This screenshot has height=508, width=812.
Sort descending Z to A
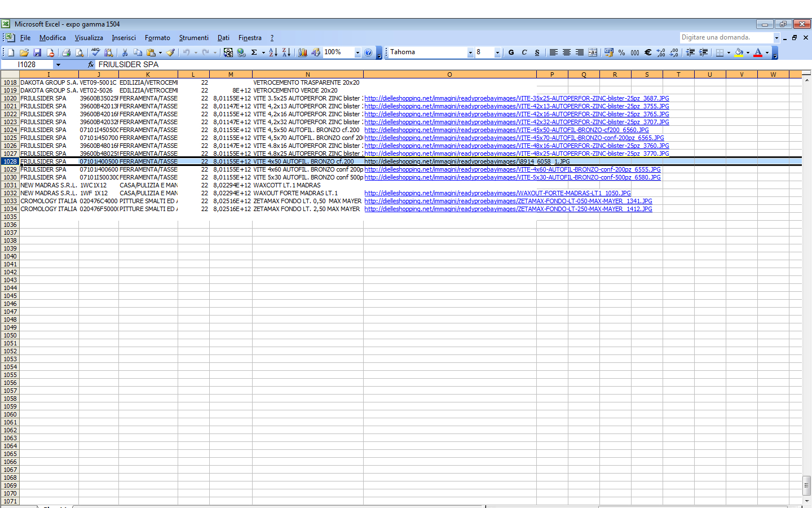286,52
